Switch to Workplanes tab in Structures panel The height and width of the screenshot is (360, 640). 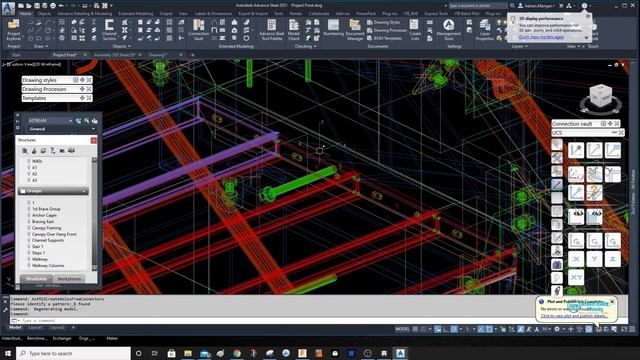(69, 279)
